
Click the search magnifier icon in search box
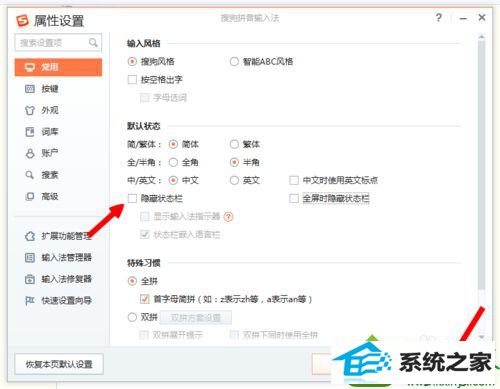(x=93, y=43)
